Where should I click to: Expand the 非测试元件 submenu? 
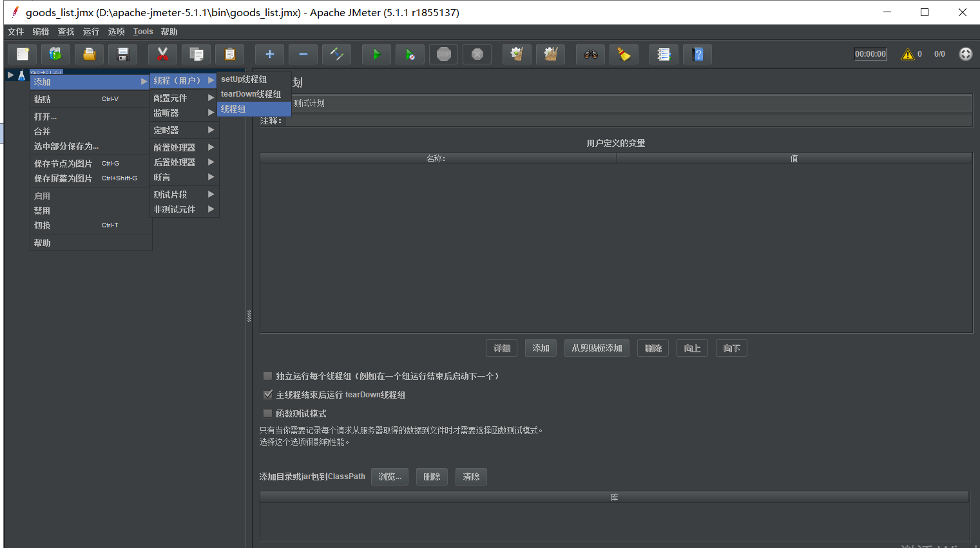coord(184,209)
